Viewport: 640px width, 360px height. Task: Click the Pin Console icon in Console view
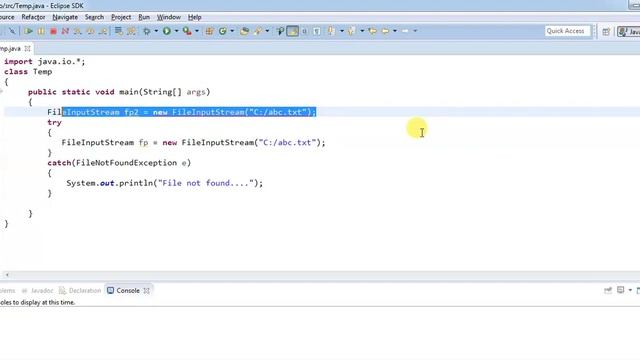(608, 290)
